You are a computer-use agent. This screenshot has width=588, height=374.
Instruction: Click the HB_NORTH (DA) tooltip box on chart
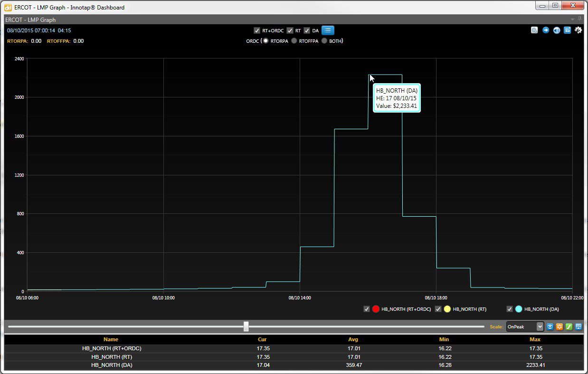(x=397, y=98)
